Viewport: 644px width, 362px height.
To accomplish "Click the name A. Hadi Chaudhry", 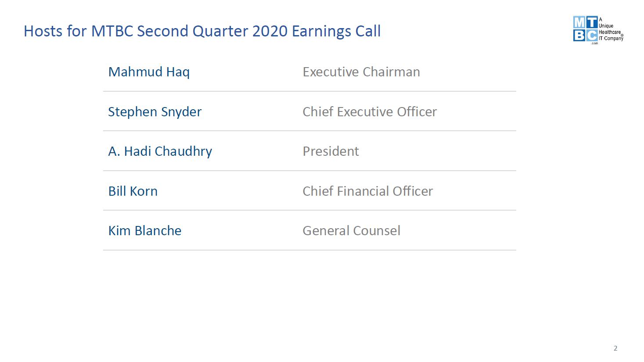I will [160, 151].
